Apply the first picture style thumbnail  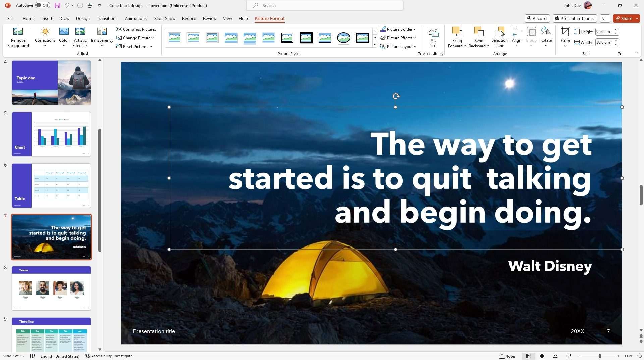pos(174,38)
